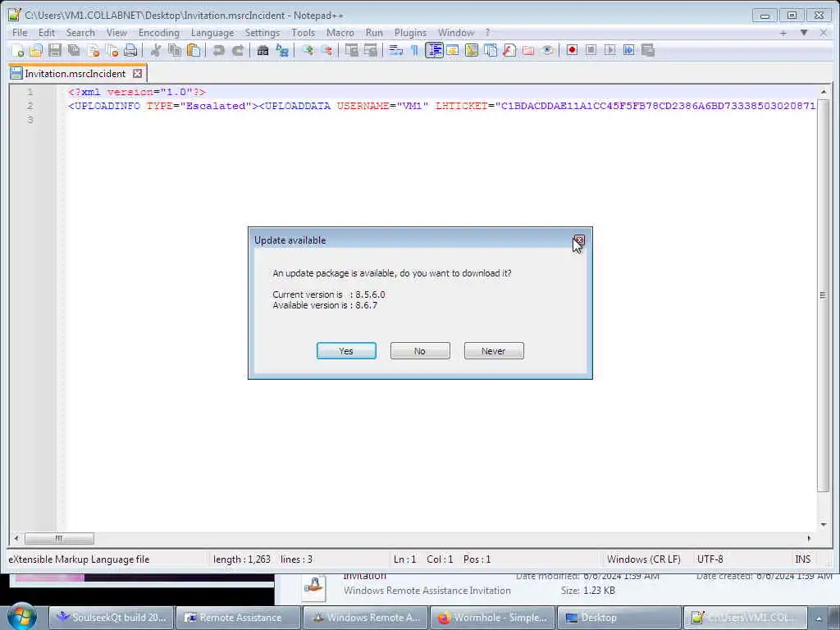Image resolution: width=840 pixels, height=630 pixels.
Task: Click the vertical scrollbar down arrow
Action: [824, 525]
